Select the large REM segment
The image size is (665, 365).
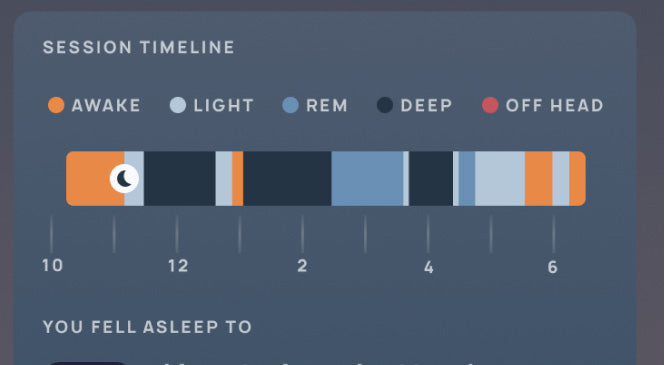(x=367, y=178)
